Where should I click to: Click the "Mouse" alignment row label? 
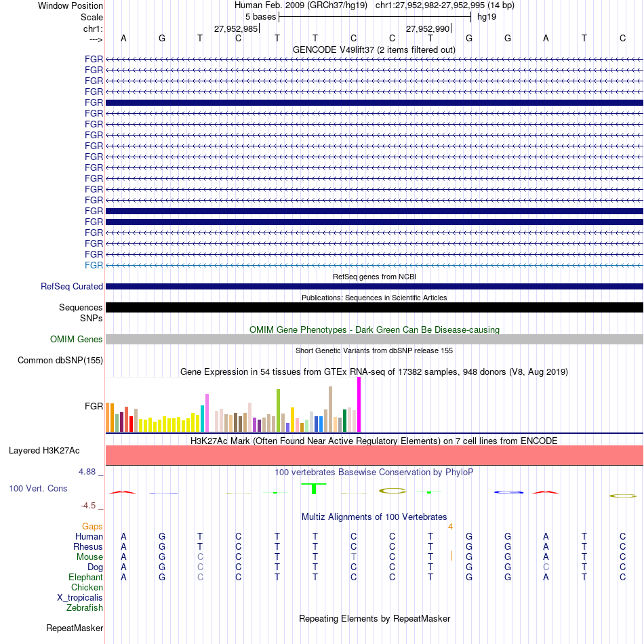89,557
